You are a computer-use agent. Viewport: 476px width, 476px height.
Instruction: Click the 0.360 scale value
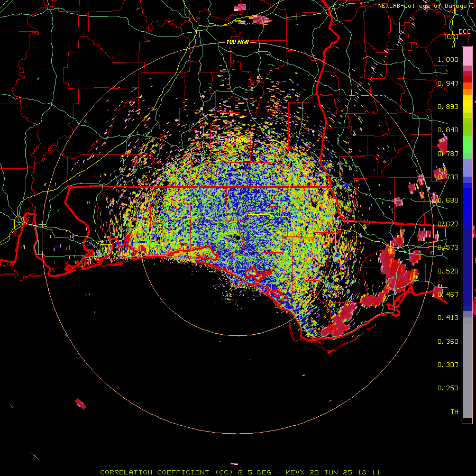coord(448,342)
